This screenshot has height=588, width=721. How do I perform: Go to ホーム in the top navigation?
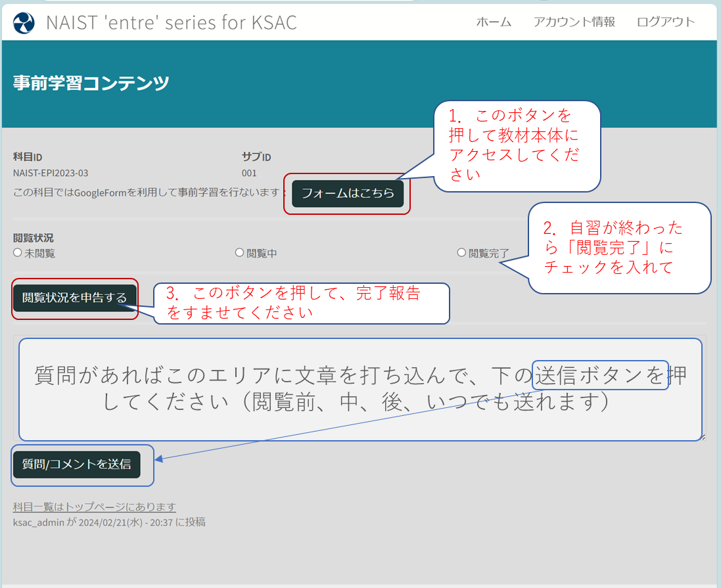tap(493, 22)
